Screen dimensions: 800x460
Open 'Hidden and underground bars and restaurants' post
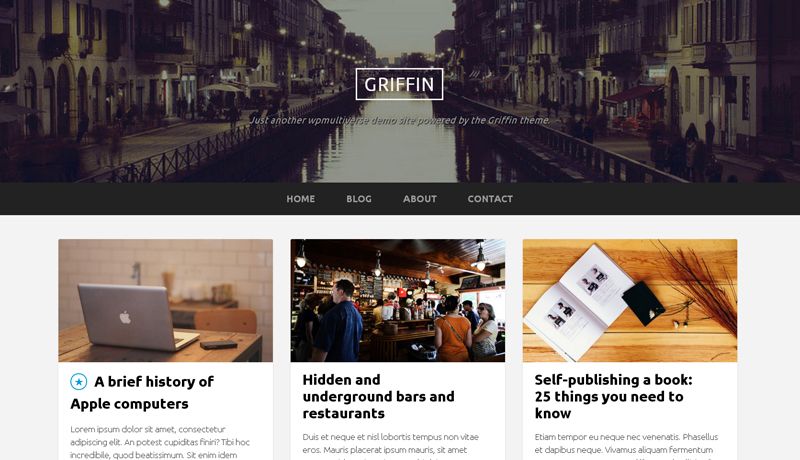(x=378, y=396)
